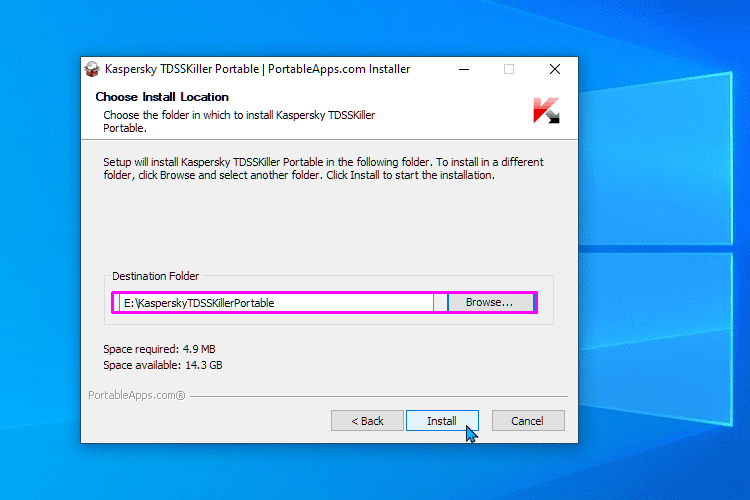The width and height of the screenshot is (750, 500).
Task: Click the Kaspersky K logo icon
Action: [x=546, y=111]
